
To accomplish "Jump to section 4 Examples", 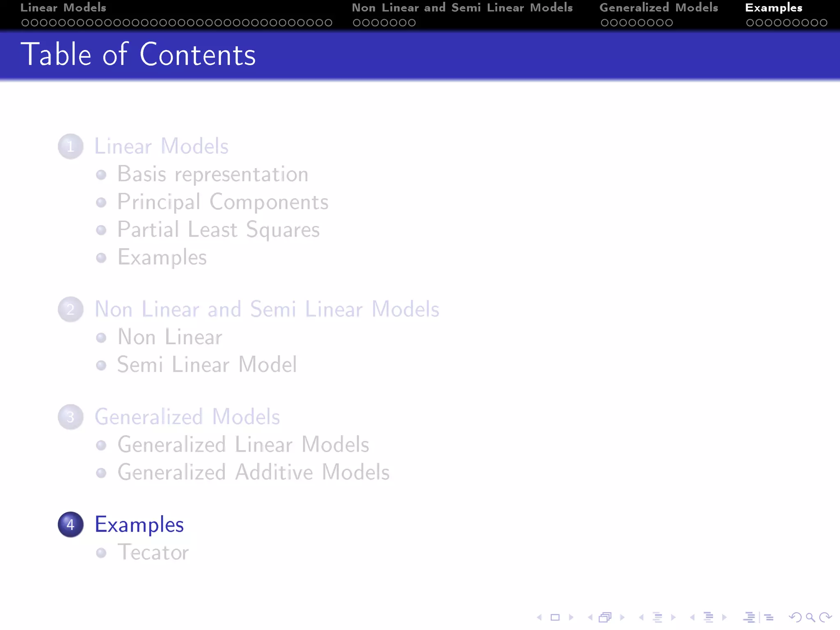I will point(139,525).
